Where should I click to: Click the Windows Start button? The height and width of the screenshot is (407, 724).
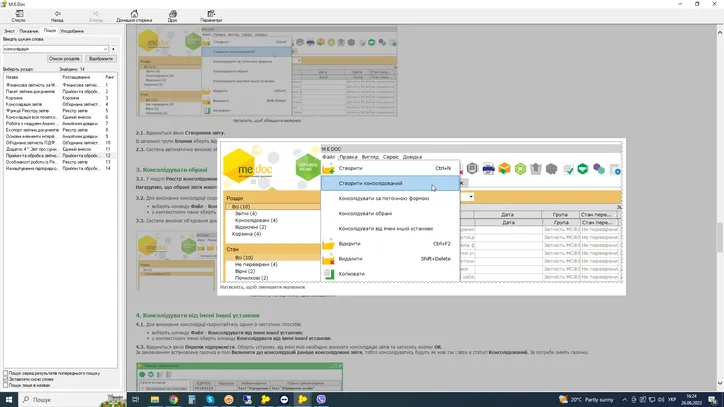(8, 399)
